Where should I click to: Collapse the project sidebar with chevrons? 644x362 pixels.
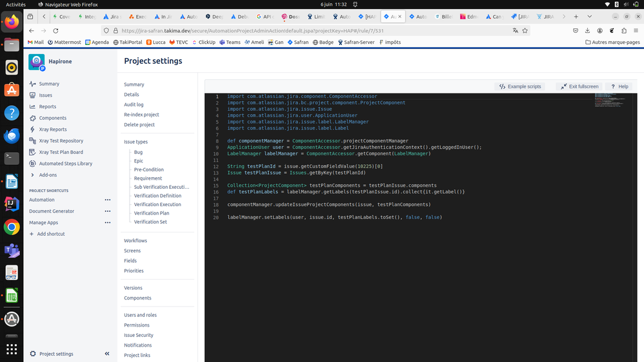[x=107, y=354]
